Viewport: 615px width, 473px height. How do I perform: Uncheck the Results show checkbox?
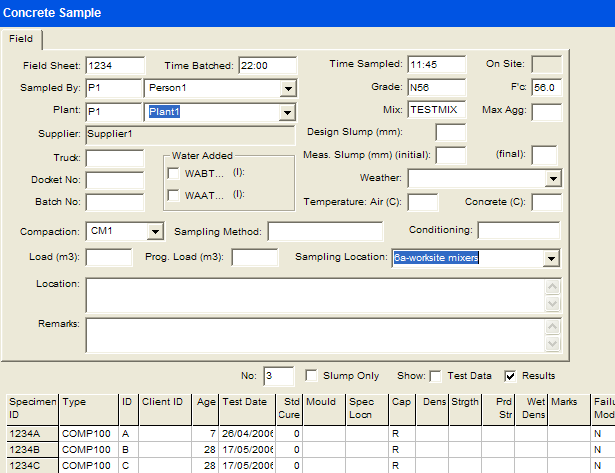[511, 376]
